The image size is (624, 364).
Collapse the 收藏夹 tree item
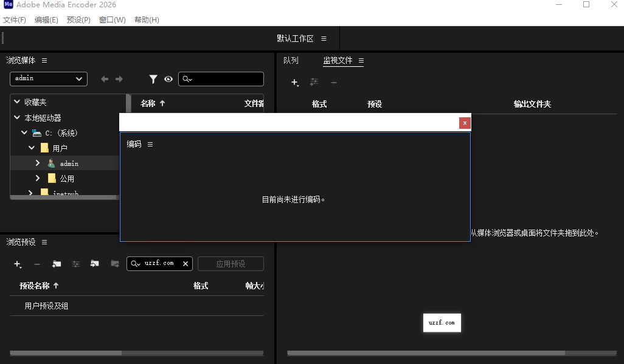tap(16, 101)
